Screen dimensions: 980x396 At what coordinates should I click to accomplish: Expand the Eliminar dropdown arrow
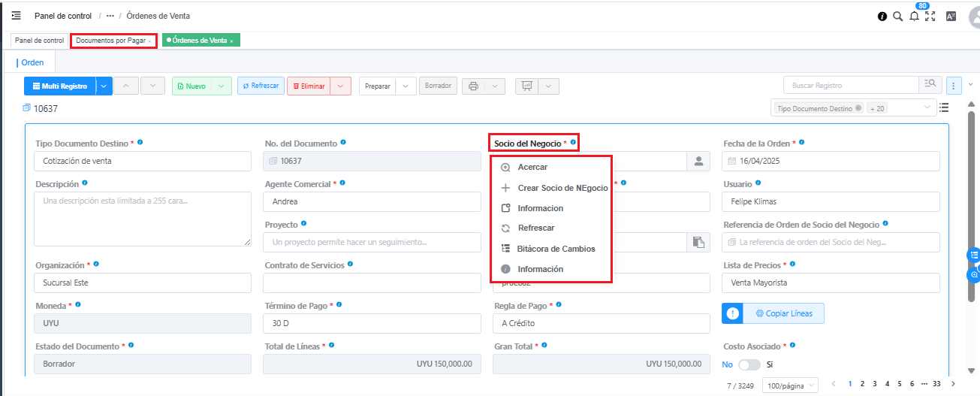click(341, 86)
